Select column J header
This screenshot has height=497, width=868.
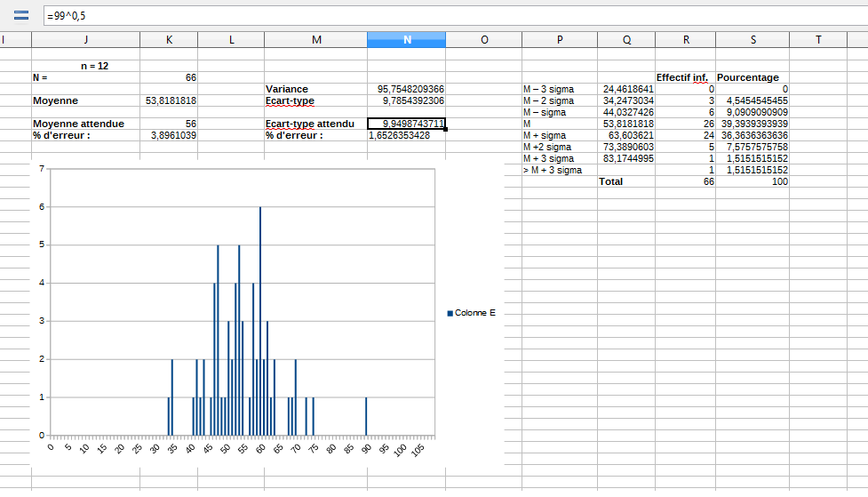tap(85, 40)
